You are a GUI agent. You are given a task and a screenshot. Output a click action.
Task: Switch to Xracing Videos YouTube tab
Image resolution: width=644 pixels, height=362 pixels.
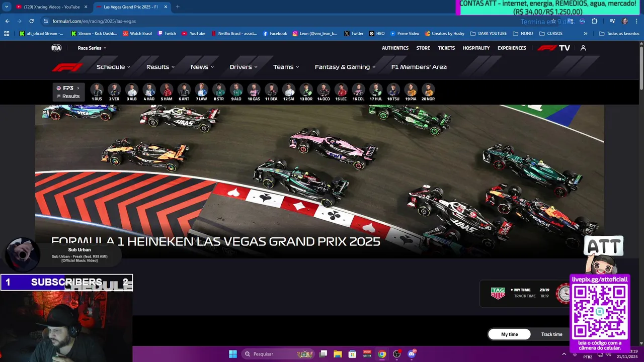51,7
